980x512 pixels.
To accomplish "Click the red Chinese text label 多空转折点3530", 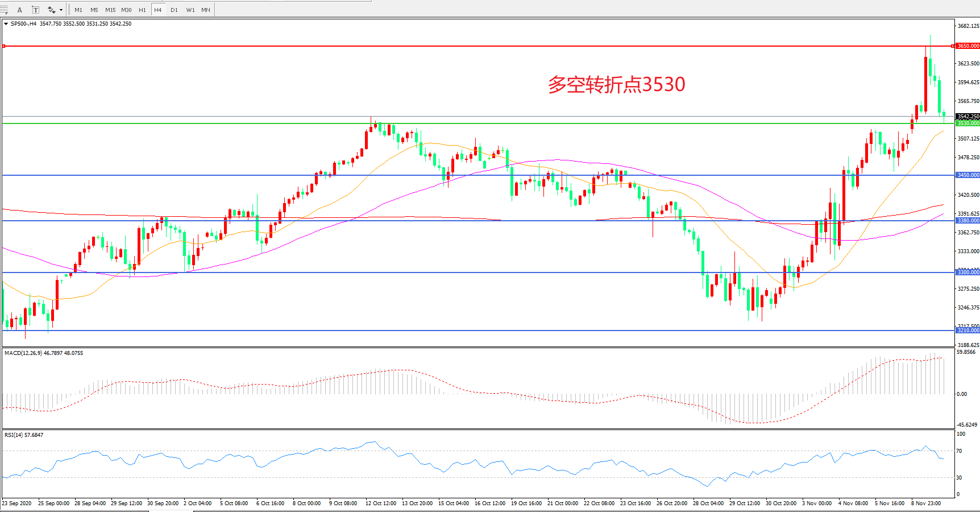I will point(616,85).
